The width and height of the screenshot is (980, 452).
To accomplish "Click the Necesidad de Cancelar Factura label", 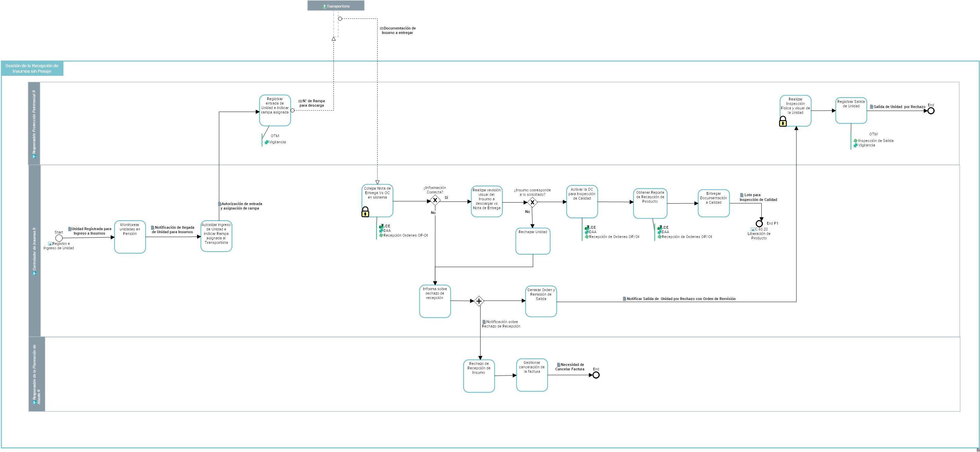I will [570, 367].
